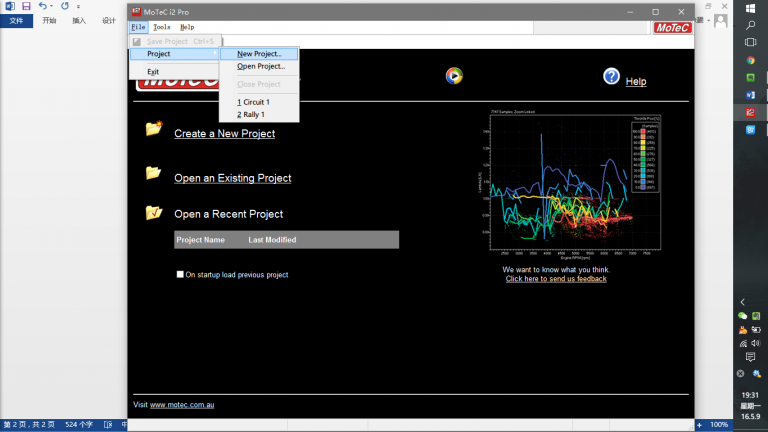This screenshot has width=768, height=432.
Task: Expand the Project submenu item
Action: pos(175,54)
